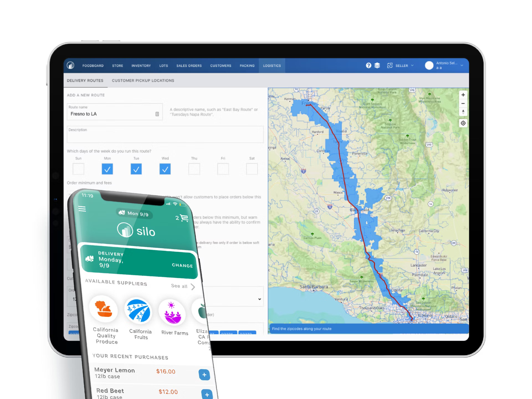Click the Packing navigation icon

247,65
